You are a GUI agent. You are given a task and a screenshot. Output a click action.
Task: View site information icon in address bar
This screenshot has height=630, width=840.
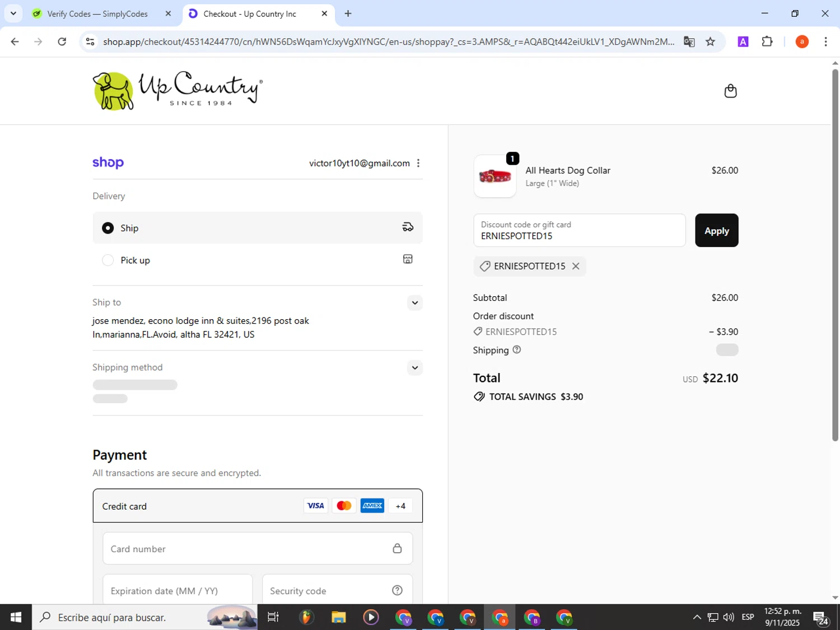click(x=90, y=41)
